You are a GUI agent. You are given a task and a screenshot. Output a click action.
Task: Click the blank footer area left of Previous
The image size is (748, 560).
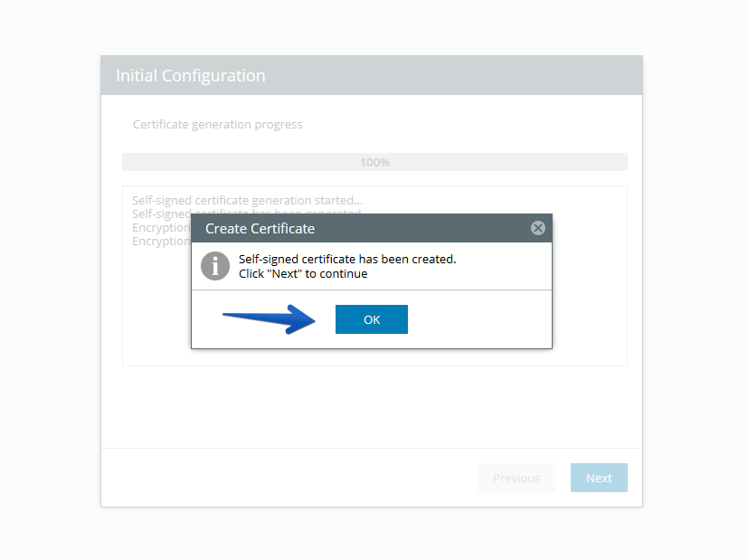286,478
